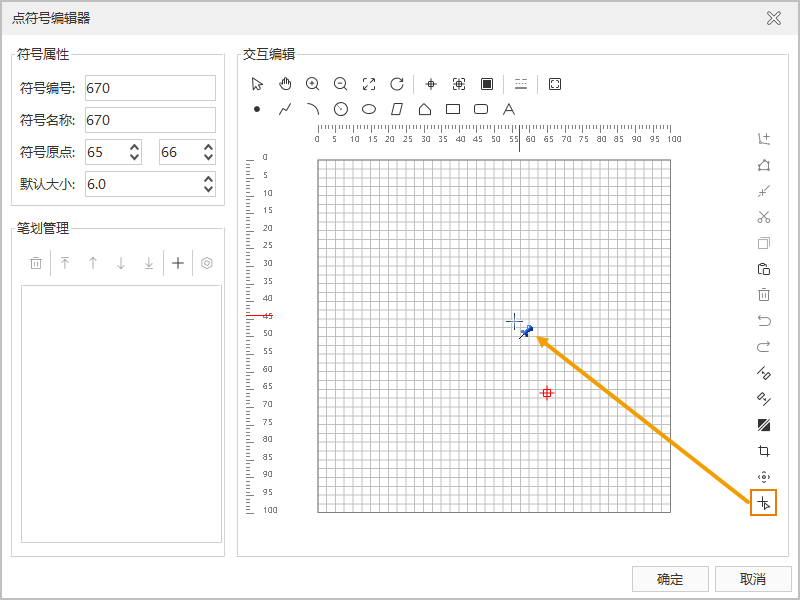
Task: Click the zoom out magnifier
Action: click(x=340, y=84)
